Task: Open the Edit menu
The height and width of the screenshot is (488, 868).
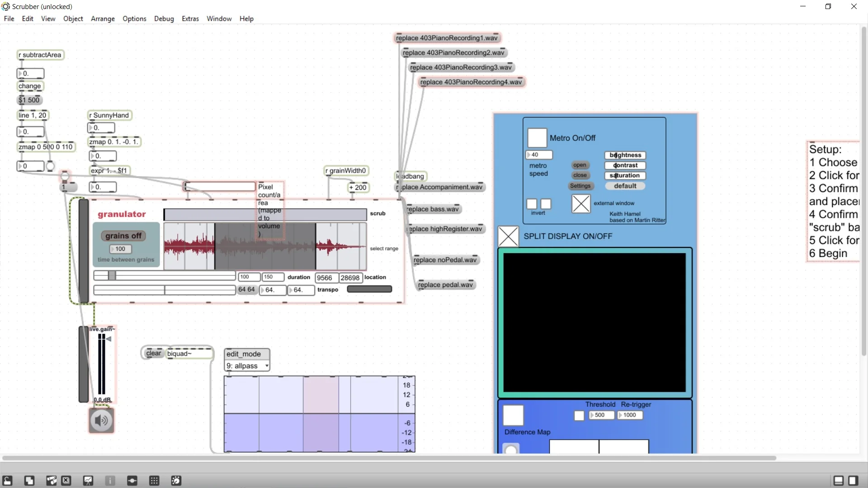Action: coord(28,19)
